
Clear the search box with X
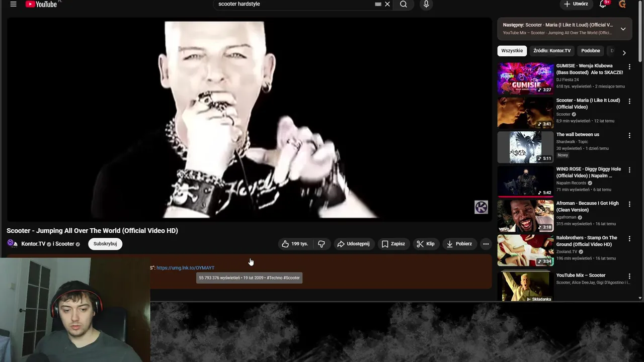pyautogui.click(x=387, y=4)
